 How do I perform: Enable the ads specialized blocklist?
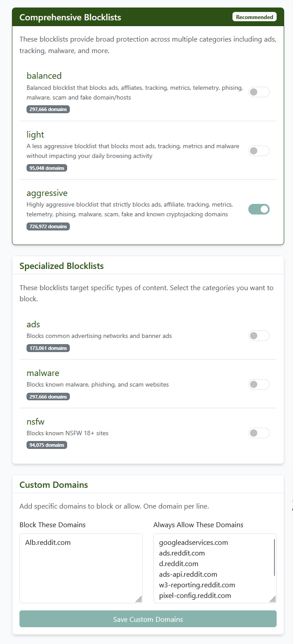click(x=259, y=335)
